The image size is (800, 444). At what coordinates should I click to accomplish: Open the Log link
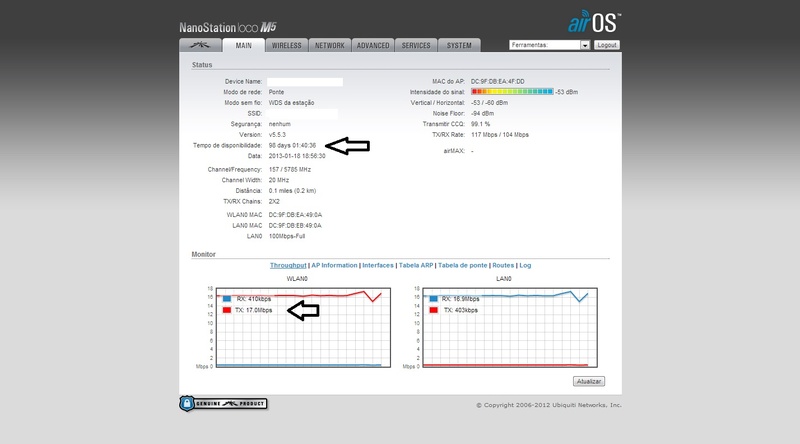coord(525,265)
